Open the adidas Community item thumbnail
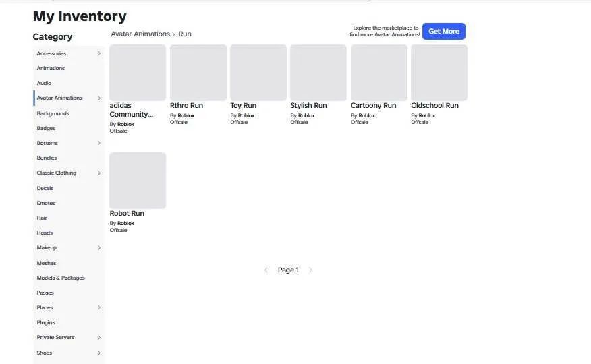591x364 pixels. coord(138,73)
